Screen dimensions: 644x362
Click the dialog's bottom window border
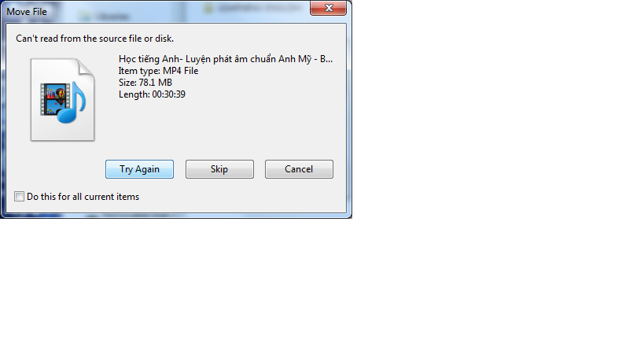[x=176, y=216]
